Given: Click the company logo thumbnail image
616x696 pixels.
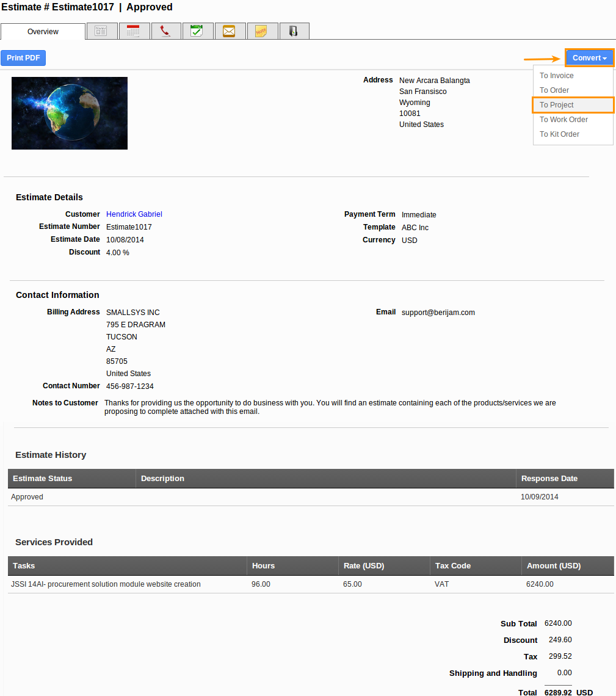Looking at the screenshot, I should coord(69,112).
